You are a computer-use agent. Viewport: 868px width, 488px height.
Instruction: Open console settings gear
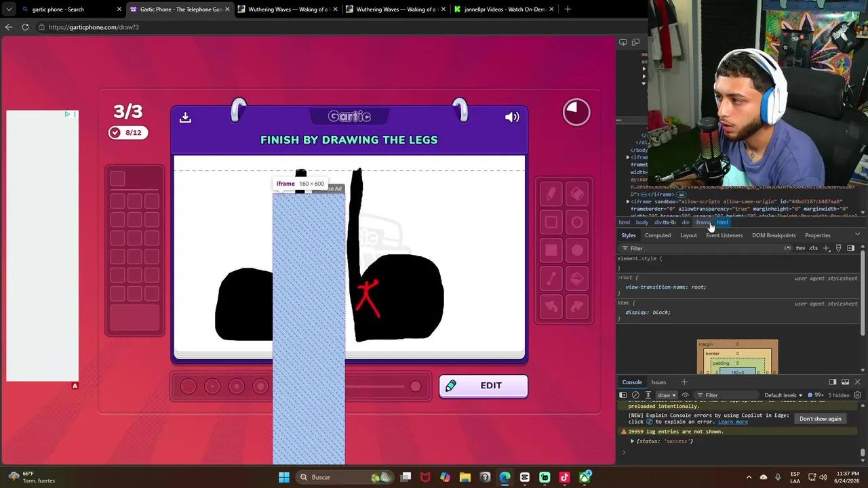857,395
